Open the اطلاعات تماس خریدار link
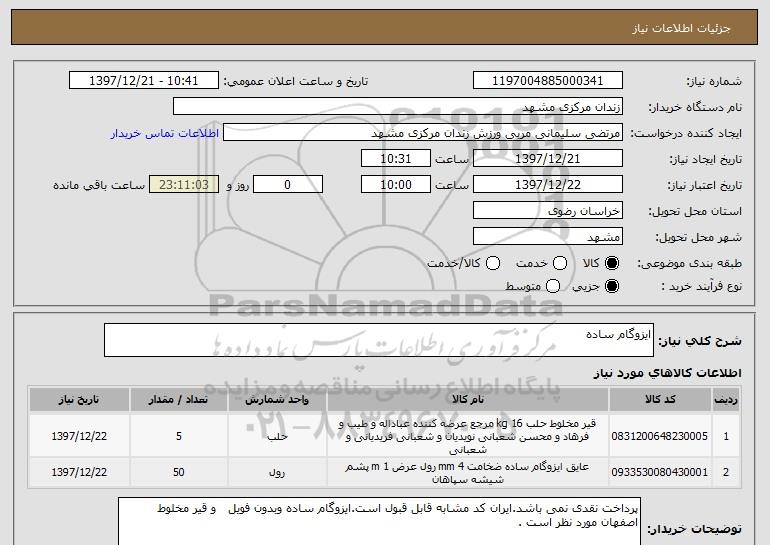The width and height of the screenshot is (770, 545). pyautogui.click(x=165, y=133)
